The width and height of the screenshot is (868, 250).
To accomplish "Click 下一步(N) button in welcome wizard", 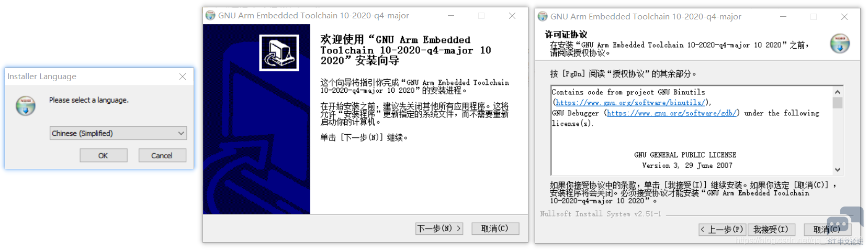I will [x=439, y=229].
